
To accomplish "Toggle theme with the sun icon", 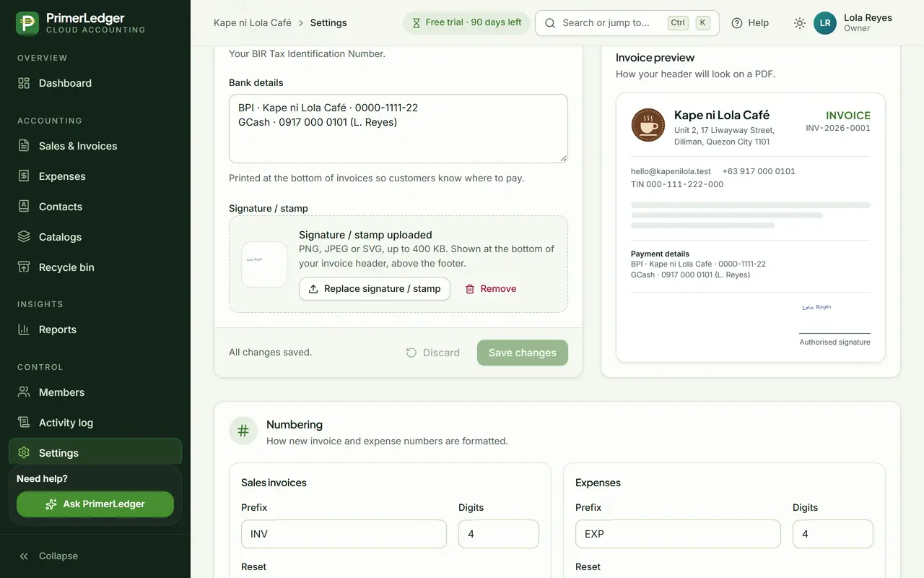I will coord(800,23).
